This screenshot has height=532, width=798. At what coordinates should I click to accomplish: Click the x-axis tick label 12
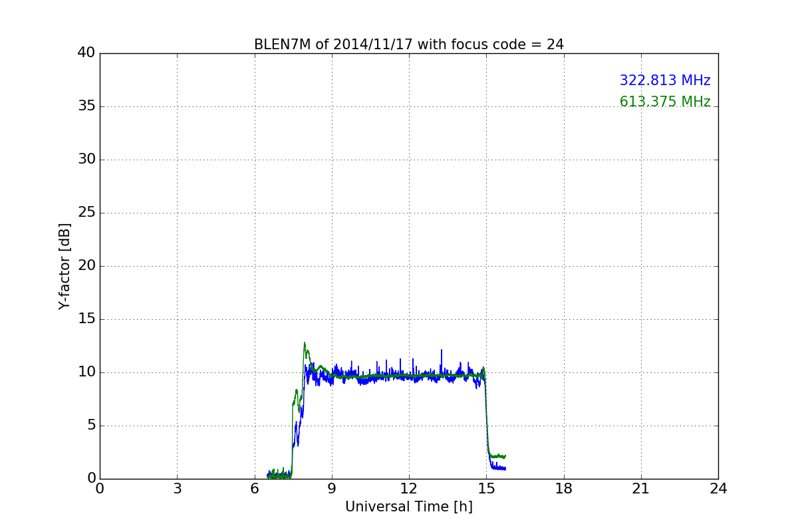[409, 489]
